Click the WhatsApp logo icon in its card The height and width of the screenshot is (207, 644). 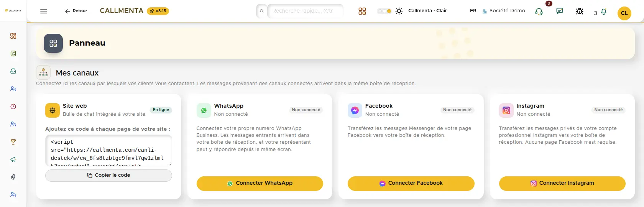pyautogui.click(x=204, y=110)
